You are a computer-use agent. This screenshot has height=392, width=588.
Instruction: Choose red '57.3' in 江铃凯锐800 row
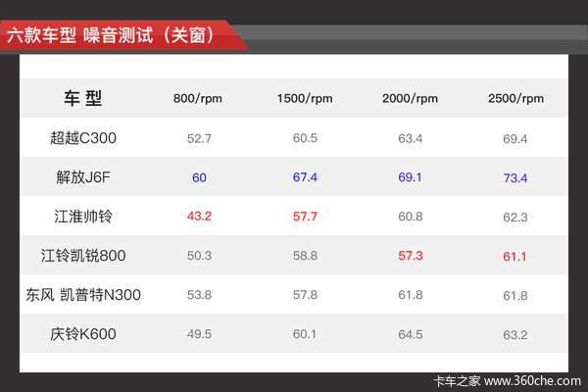click(x=411, y=256)
